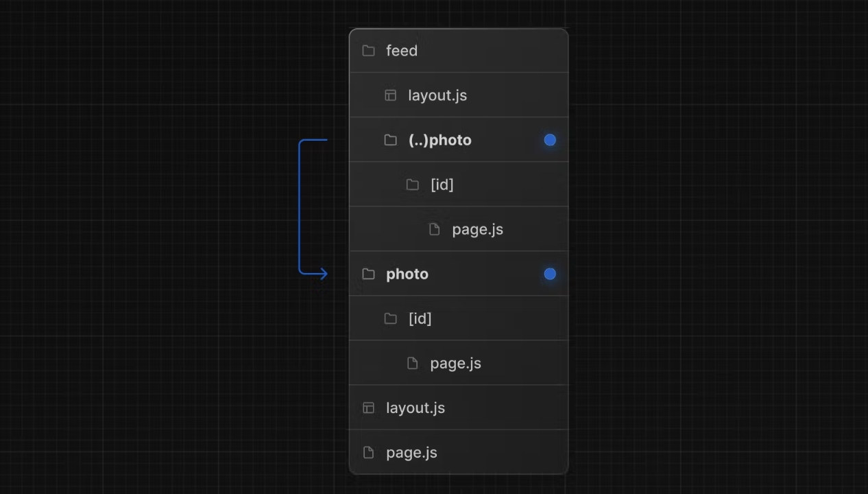The width and height of the screenshot is (868, 494).
Task: Select root-level "layout.js" label
Action: (x=415, y=408)
